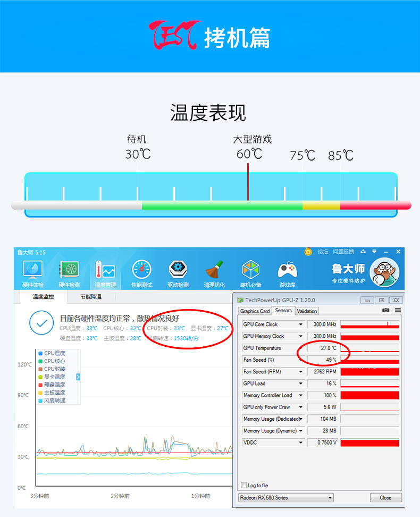This screenshot has width=420, height=517.
Task: Click the blue checkmark status icon
Action: click(x=41, y=323)
